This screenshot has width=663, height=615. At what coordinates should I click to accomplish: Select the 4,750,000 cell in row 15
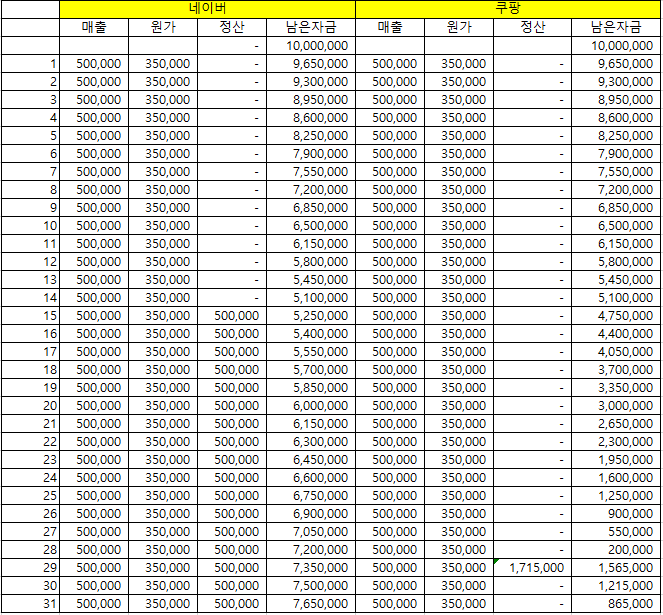616,316
